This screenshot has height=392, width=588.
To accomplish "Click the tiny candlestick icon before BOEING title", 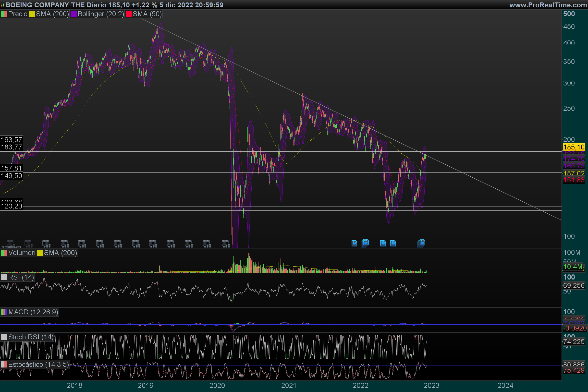I will click(x=2, y=5).
